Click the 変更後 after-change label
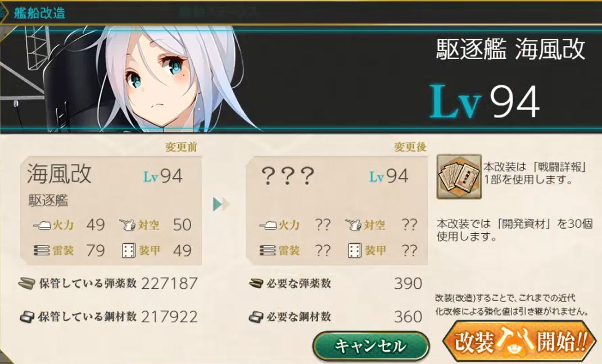This screenshot has width=602, height=364. point(410,147)
